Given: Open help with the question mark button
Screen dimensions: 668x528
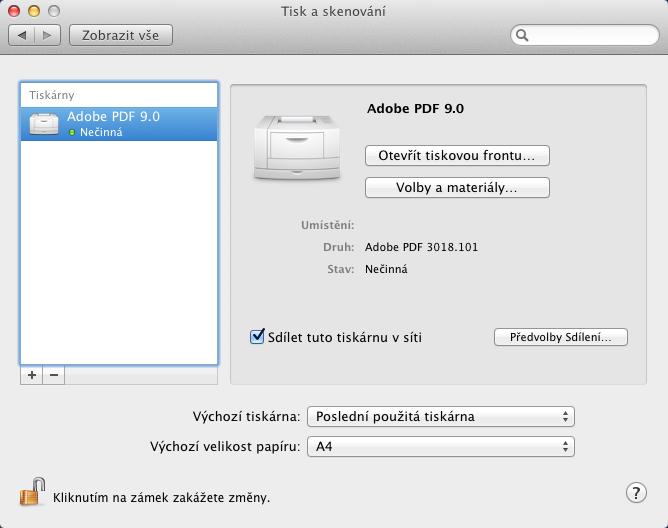Looking at the screenshot, I should click(x=636, y=493).
